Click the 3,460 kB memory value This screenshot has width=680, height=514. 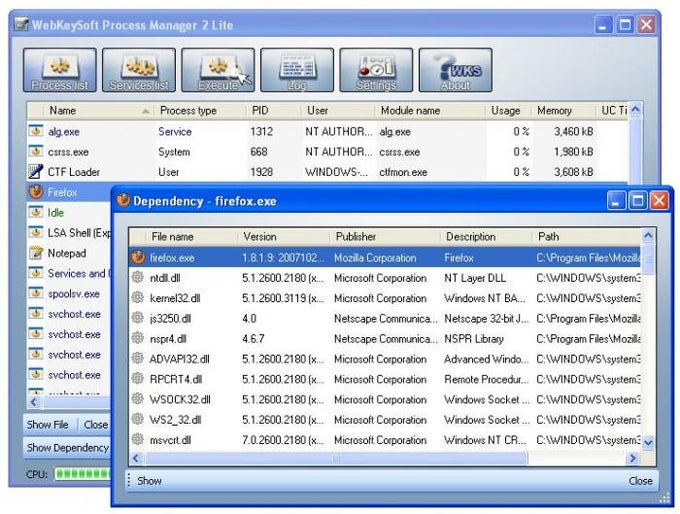point(573,131)
